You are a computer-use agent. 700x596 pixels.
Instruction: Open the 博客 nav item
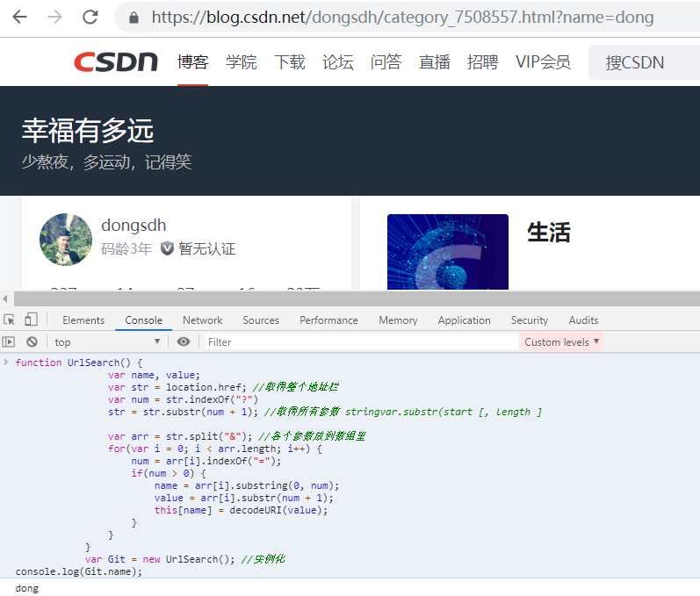point(193,62)
